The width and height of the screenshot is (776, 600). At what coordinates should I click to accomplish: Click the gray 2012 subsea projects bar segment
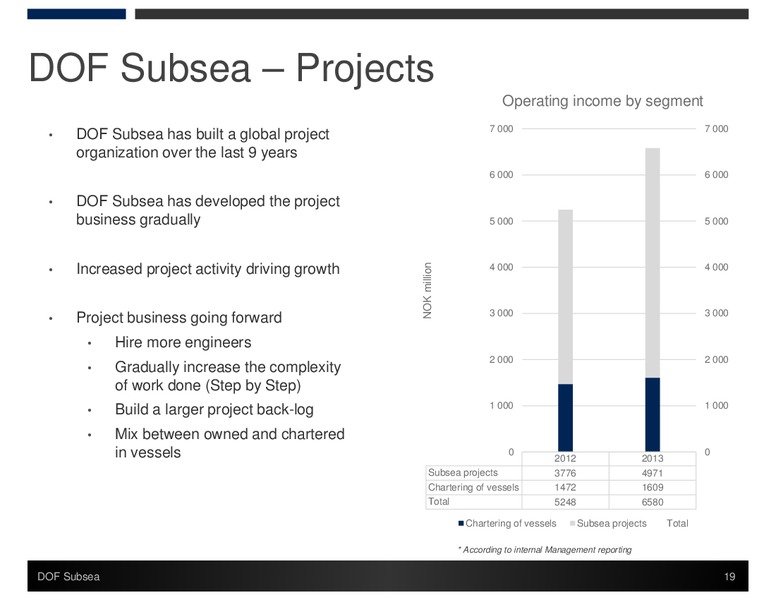point(565,297)
